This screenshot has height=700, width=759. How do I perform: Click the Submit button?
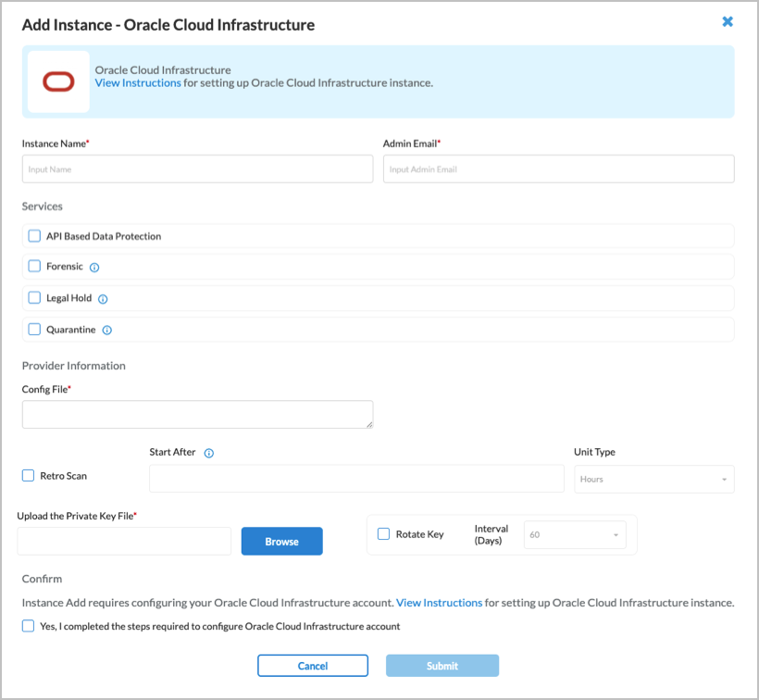(442, 666)
